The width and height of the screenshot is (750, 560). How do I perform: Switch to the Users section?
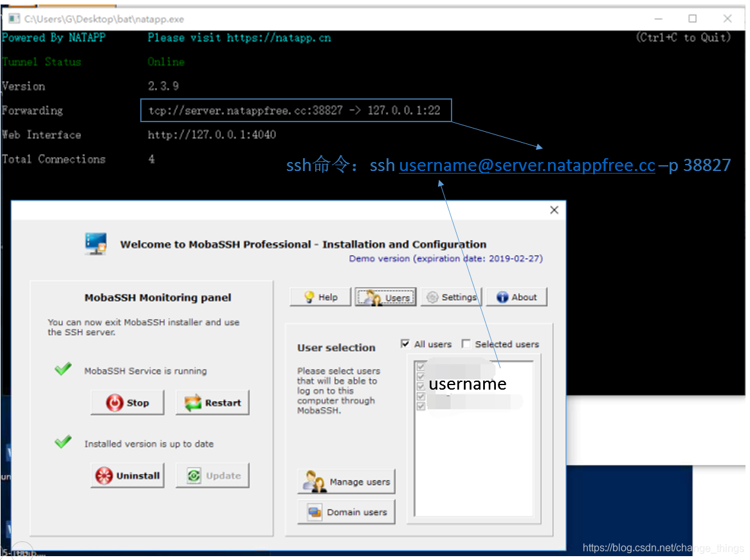386,297
